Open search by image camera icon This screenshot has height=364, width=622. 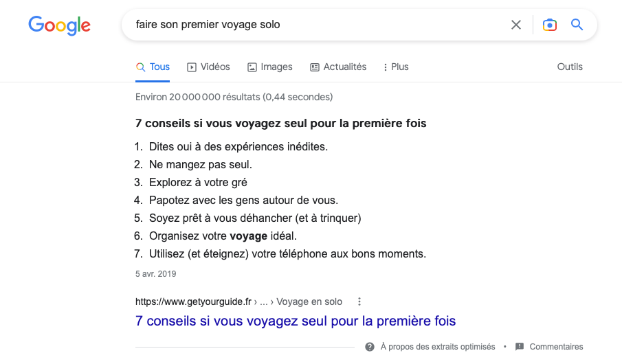point(550,25)
